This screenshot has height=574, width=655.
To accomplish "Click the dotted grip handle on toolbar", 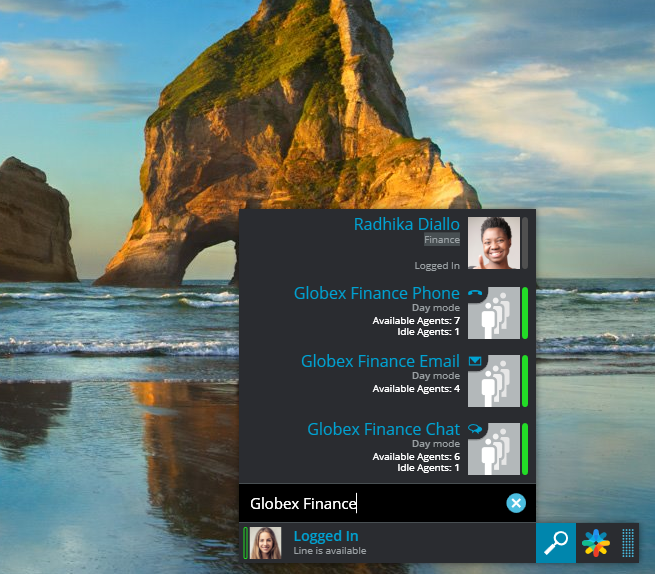I will click(x=628, y=543).
